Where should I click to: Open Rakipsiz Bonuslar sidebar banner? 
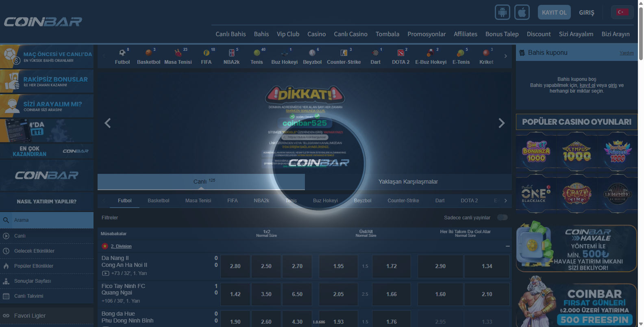click(x=47, y=81)
